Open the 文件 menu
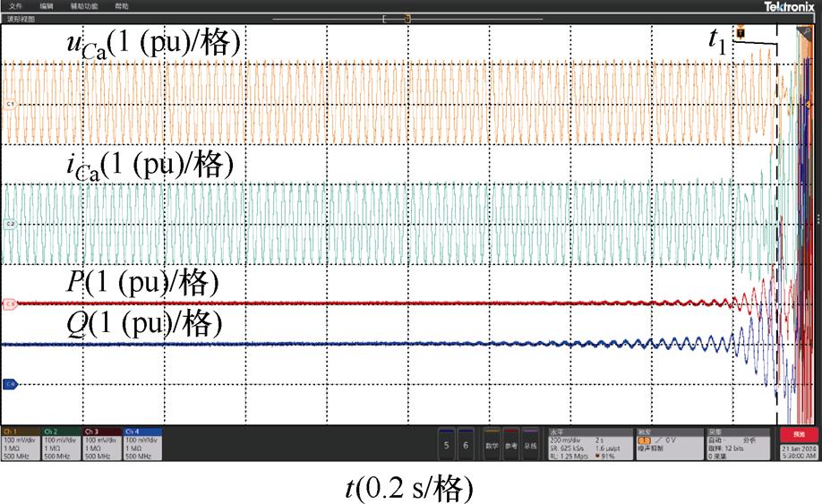Viewport: 822px width, 504px height. coord(15,6)
